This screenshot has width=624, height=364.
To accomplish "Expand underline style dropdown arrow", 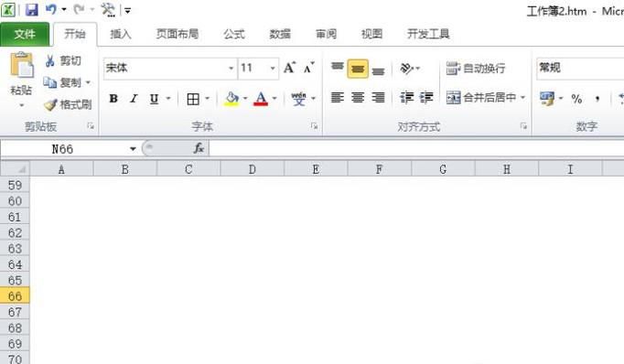I will [168, 98].
